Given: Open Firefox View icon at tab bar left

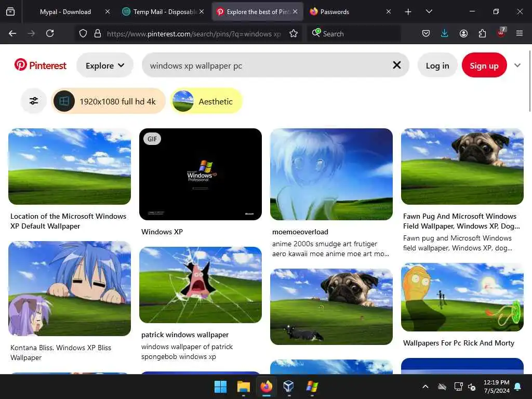Looking at the screenshot, I should click(10, 11).
